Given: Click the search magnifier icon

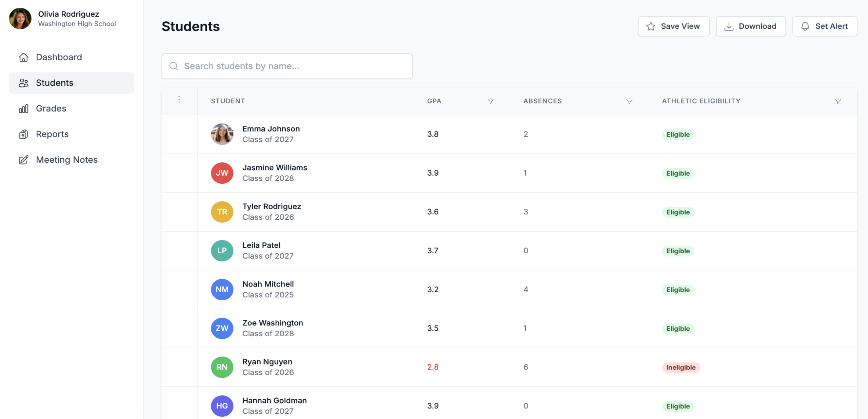Looking at the screenshot, I should click(174, 66).
